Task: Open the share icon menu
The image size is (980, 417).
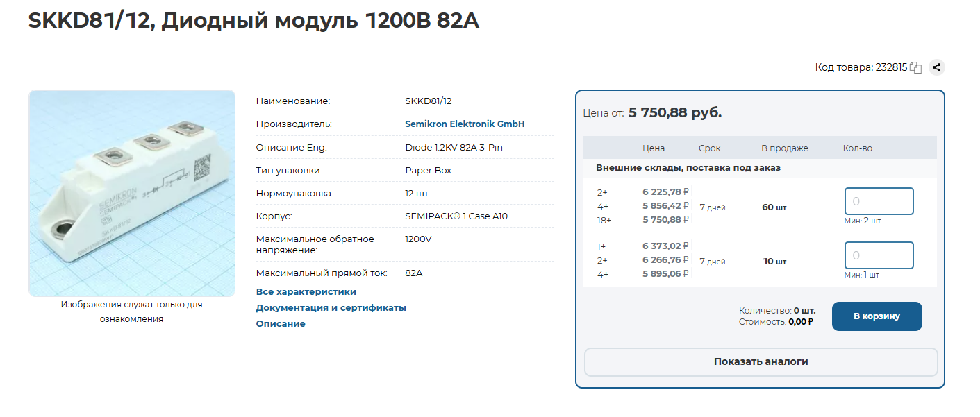Action: 937,67
